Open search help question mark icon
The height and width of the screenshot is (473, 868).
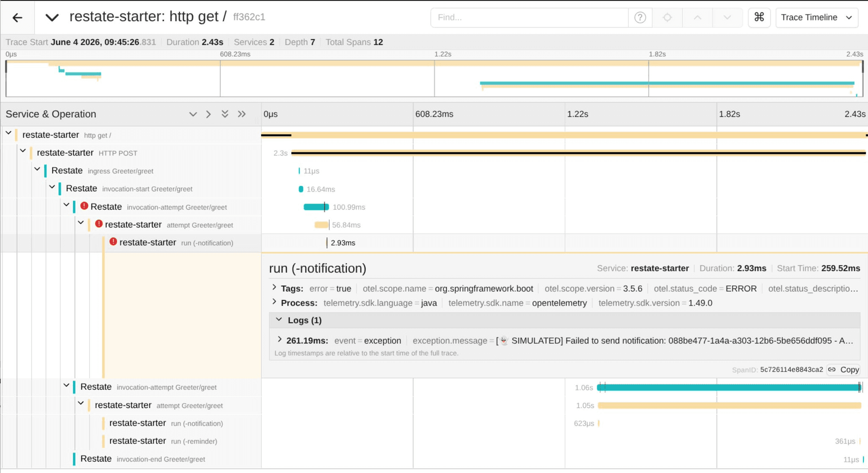pyautogui.click(x=640, y=17)
